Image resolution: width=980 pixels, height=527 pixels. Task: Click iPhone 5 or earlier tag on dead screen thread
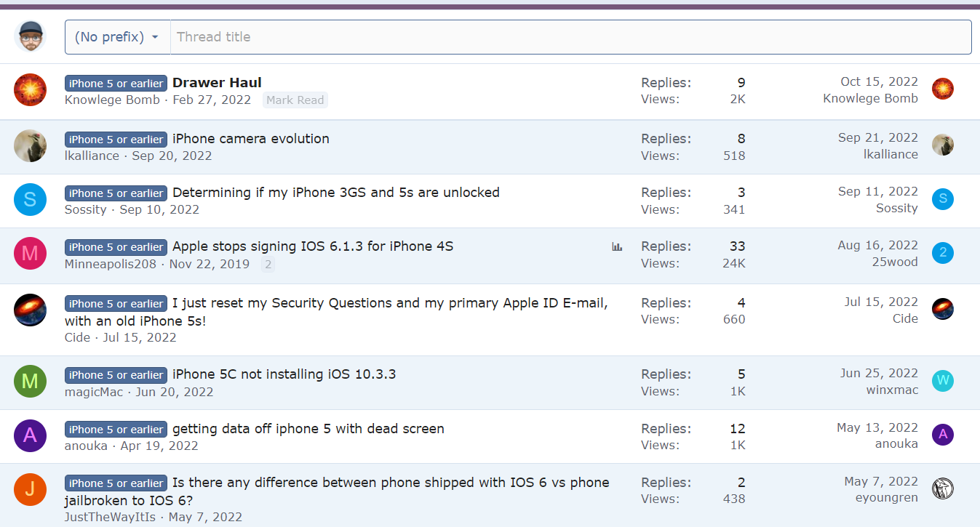(x=116, y=430)
